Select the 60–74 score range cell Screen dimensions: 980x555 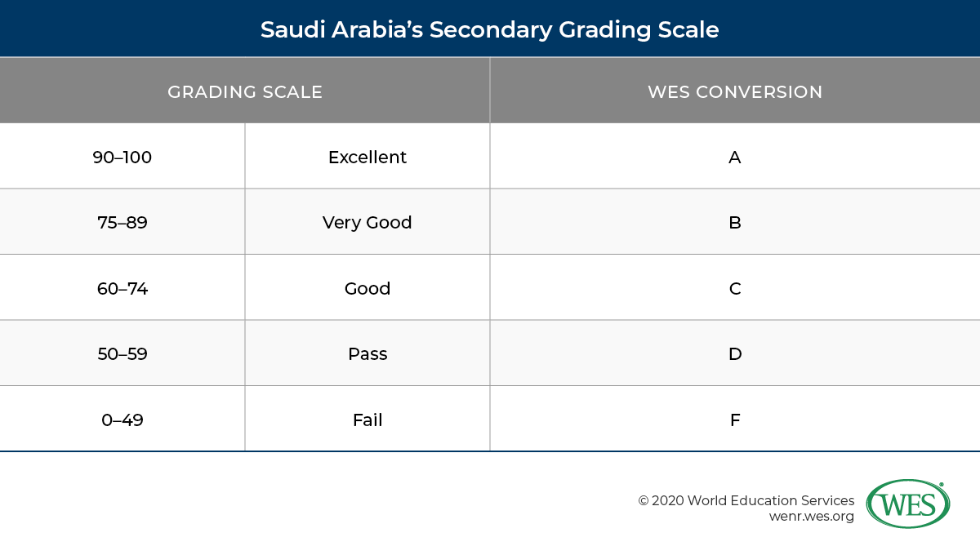(122, 288)
